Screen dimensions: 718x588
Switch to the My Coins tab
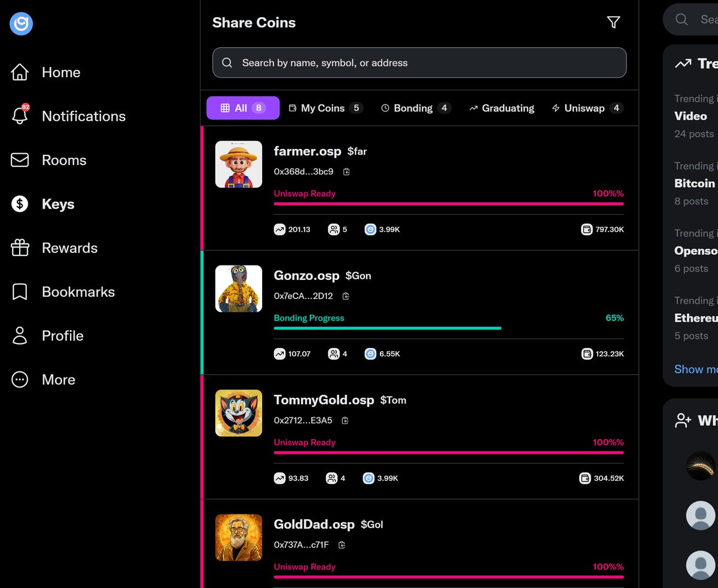click(325, 108)
